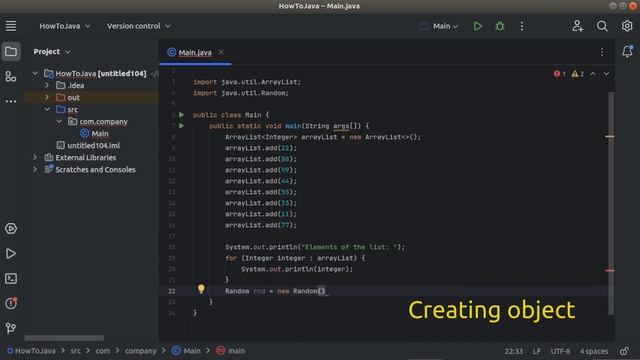Collapse the HowToJava root node

[35, 73]
